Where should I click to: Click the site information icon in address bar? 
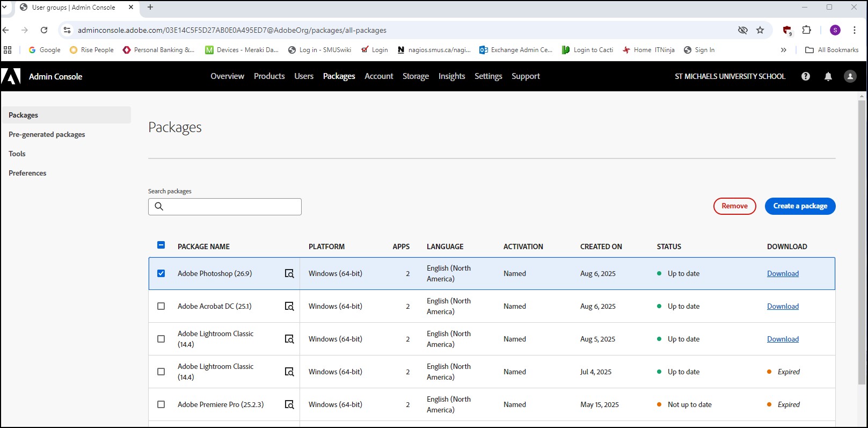tap(67, 30)
